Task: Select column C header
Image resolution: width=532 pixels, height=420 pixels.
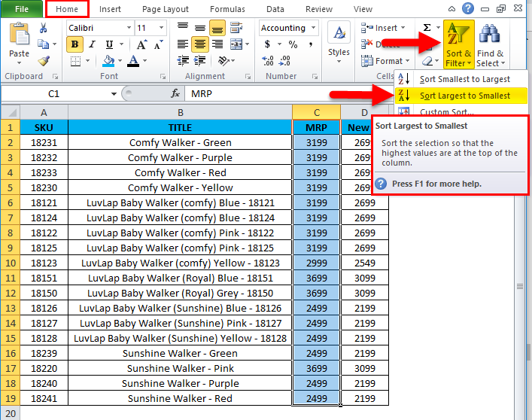Action: (316, 112)
